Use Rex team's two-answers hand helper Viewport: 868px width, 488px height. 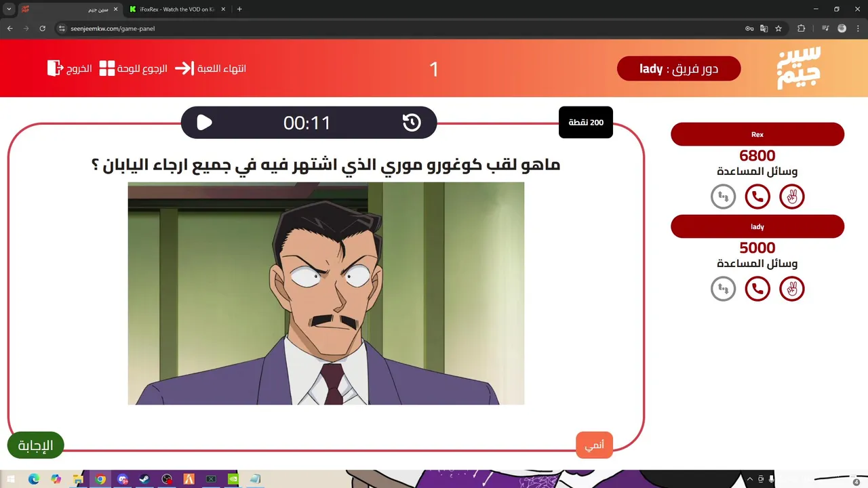(792, 197)
